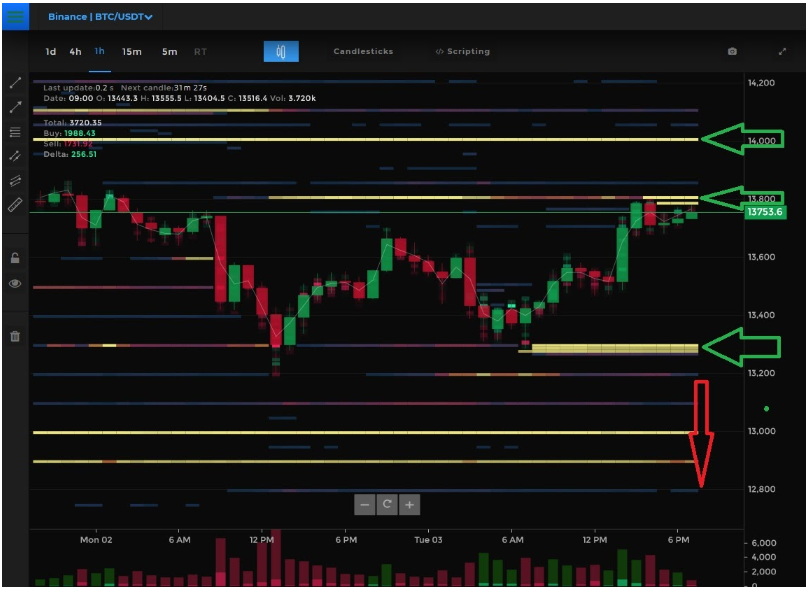
Task: Zoom out the chart with the minus button
Action: pyautogui.click(x=365, y=504)
